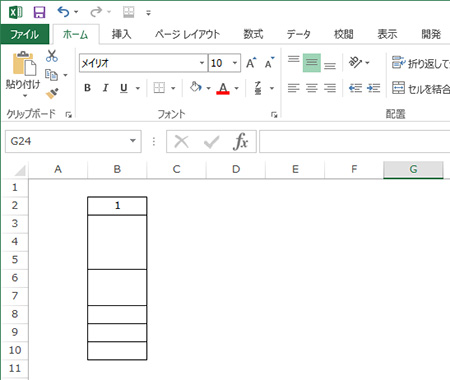Align text right
Viewport: 450px width, 380px height.
(330, 88)
